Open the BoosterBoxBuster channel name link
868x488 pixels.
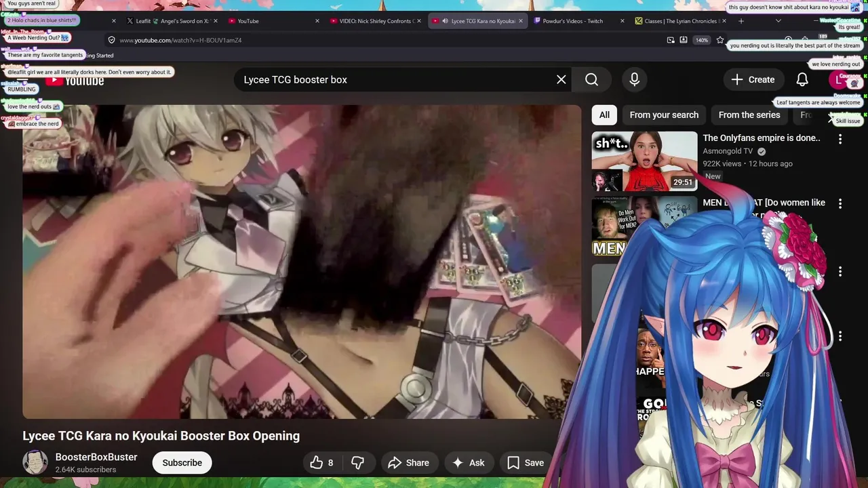tap(96, 457)
